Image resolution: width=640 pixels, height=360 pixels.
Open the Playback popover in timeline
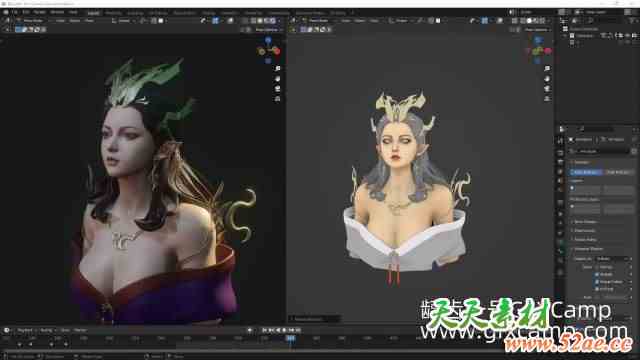tap(25, 330)
